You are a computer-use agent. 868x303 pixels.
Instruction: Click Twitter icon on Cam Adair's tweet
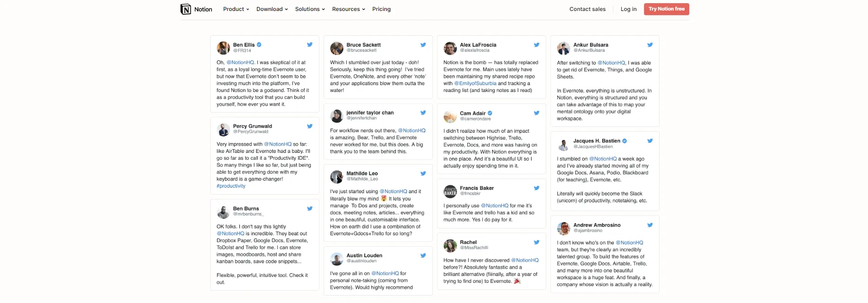tap(536, 113)
